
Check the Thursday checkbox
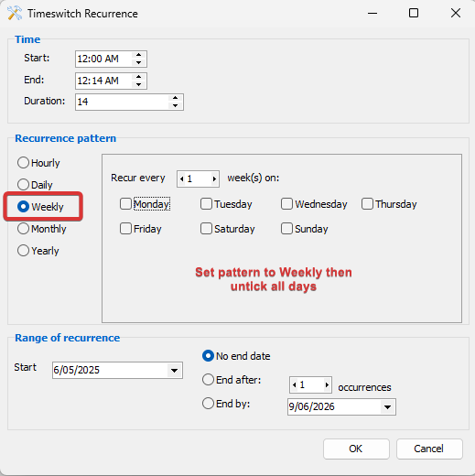pos(367,204)
